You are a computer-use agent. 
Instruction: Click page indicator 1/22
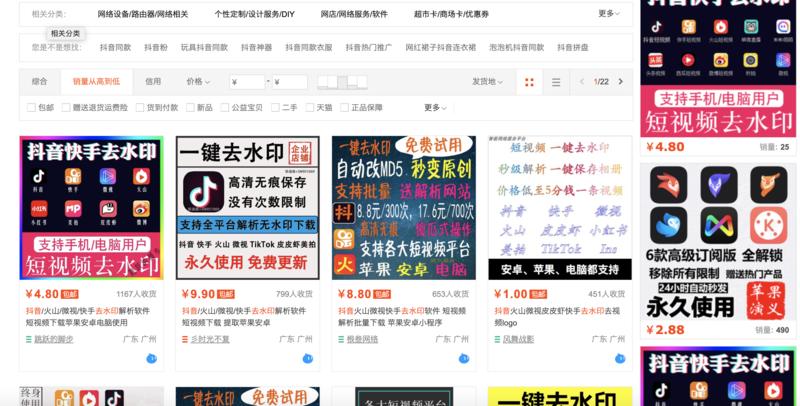[601, 82]
